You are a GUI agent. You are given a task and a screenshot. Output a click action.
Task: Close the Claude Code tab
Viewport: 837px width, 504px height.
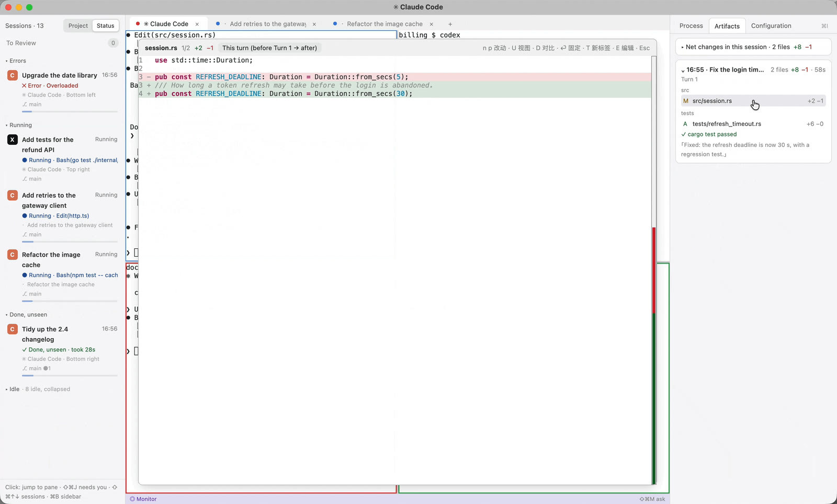click(x=197, y=24)
